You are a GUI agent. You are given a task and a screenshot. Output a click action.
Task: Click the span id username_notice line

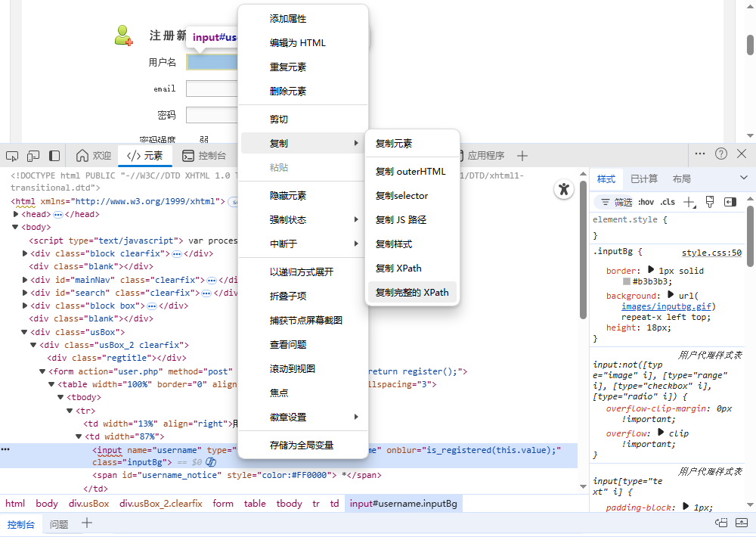pos(237,475)
